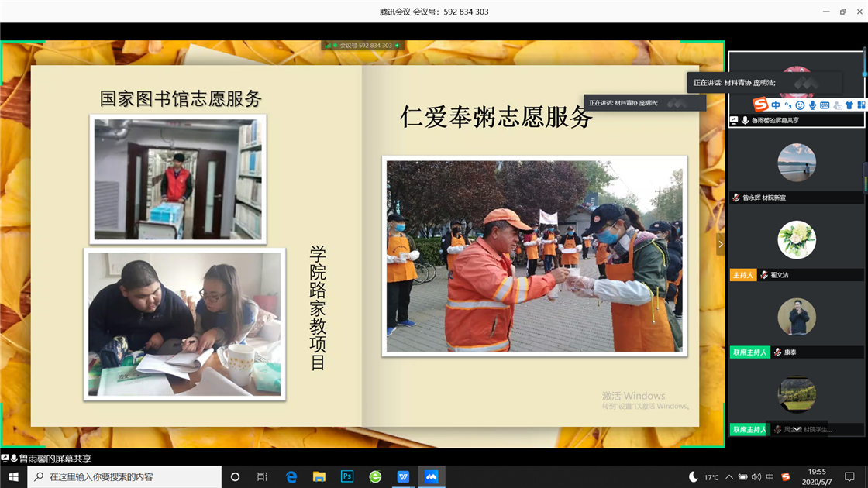Click participant name 康泰
Viewport: 868px width, 488px height.
(790, 352)
